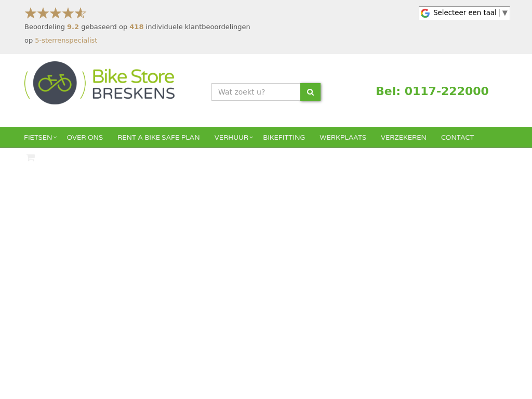Image resolution: width=532 pixels, height=399 pixels.
Task: Expand the Verhuur submenu arrow
Action: pyautogui.click(x=251, y=137)
